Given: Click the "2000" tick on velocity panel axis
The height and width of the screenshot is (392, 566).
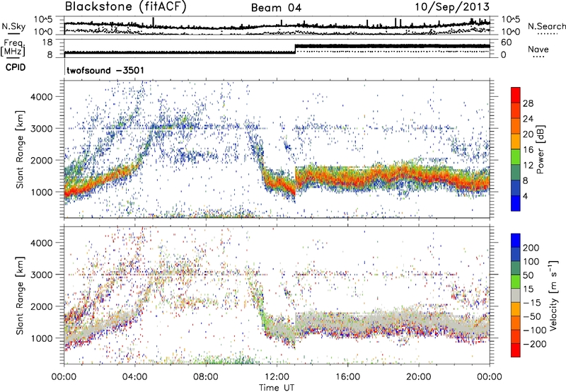Looking at the screenshot, I should click(42, 307).
